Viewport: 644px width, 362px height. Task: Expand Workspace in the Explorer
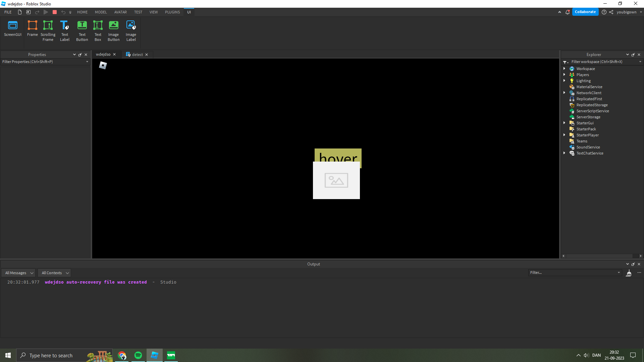pyautogui.click(x=565, y=68)
